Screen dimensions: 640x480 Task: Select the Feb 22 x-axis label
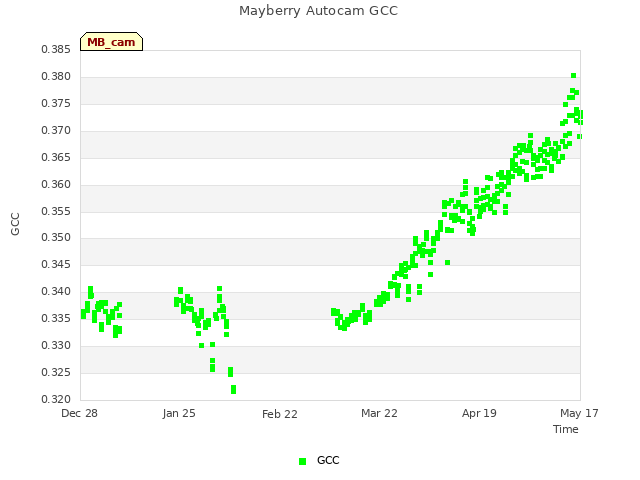(280, 414)
